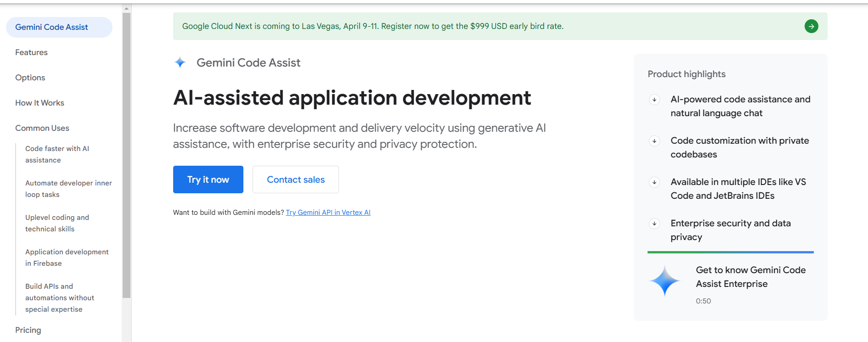Open Try Gemini API in Vertex AI link
Viewport: 868px width, 342px height.
328,213
